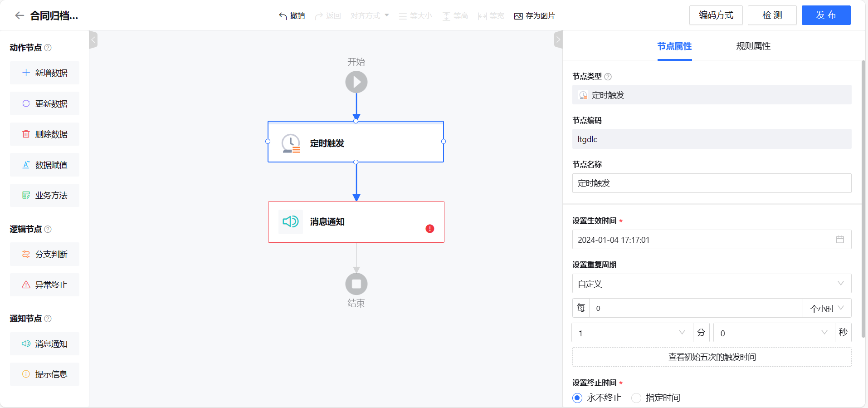Show help for 动作节点 section
This screenshot has height=408, width=868.
pyautogui.click(x=48, y=48)
